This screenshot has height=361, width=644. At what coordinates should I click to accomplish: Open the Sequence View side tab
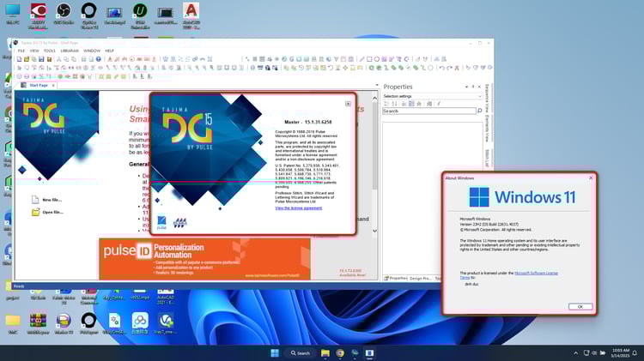click(487, 99)
